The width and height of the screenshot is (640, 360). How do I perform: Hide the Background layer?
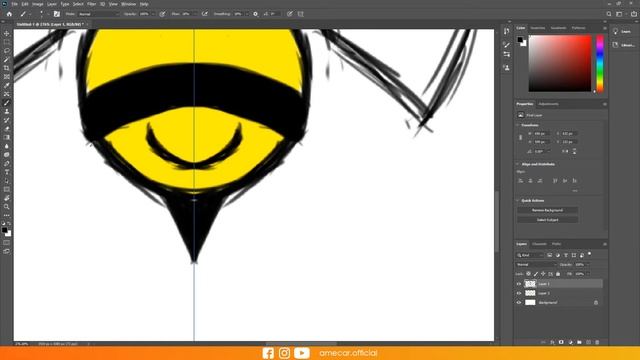click(519, 302)
